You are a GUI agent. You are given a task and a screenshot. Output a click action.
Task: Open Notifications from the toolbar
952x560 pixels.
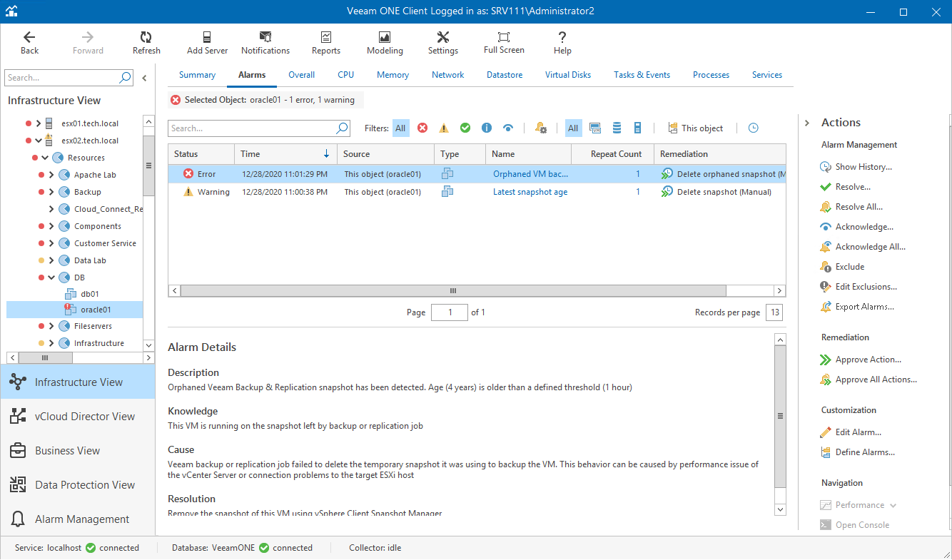265,43
